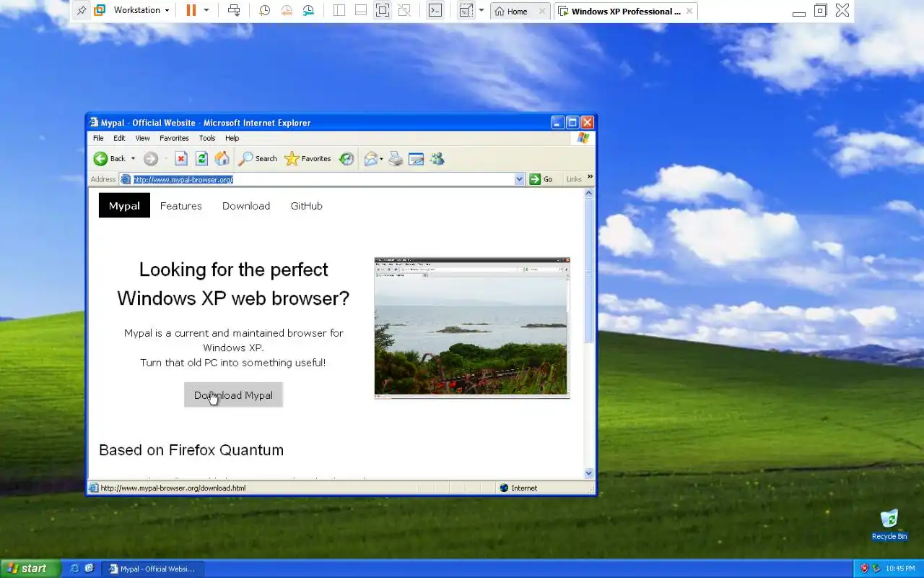
Task: Open the File menu
Action: coord(98,138)
